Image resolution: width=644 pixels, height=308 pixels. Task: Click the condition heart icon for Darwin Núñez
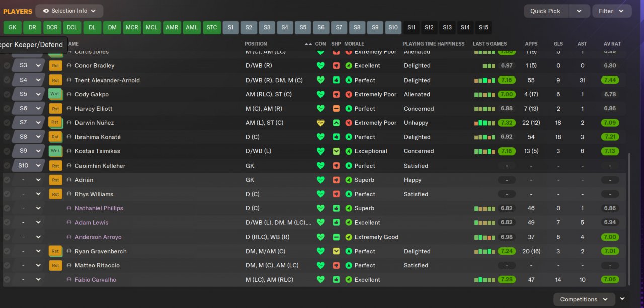coord(320,123)
